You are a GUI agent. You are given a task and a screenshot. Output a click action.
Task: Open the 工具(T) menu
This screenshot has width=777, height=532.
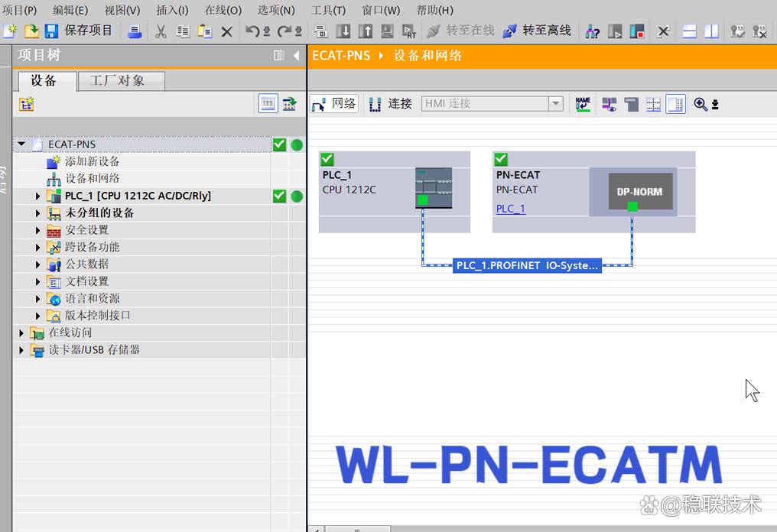pyautogui.click(x=328, y=10)
